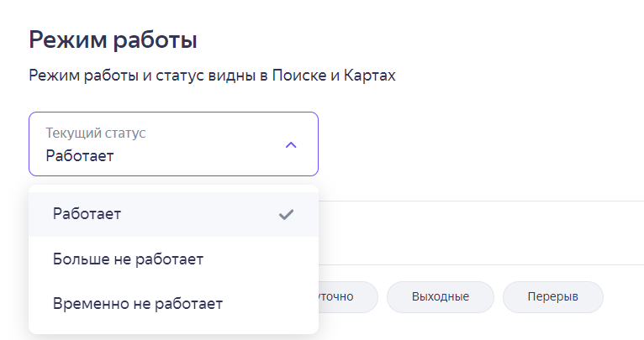Close the list using purple up arrow

291,144
